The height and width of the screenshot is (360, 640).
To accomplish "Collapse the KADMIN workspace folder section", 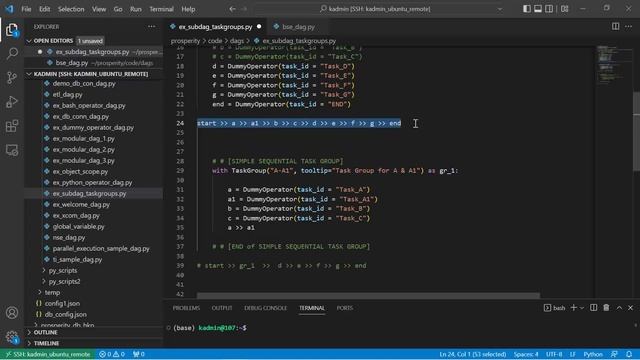I will point(29,74).
